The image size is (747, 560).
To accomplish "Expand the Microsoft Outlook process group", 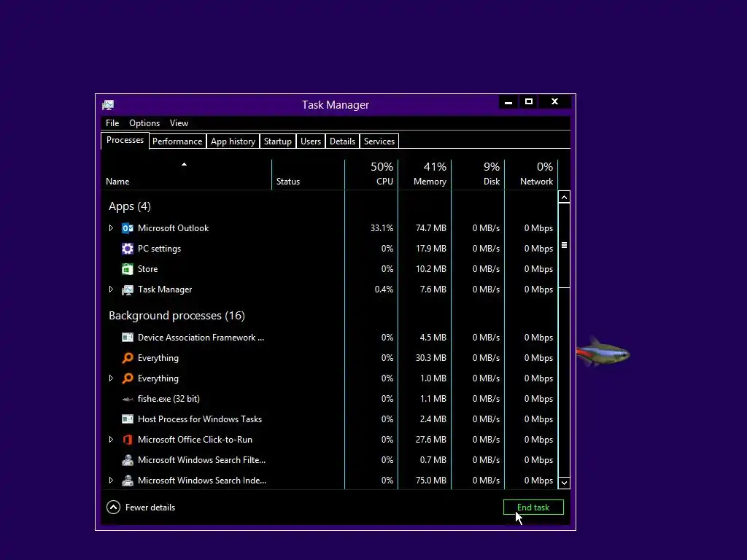I will tap(111, 228).
